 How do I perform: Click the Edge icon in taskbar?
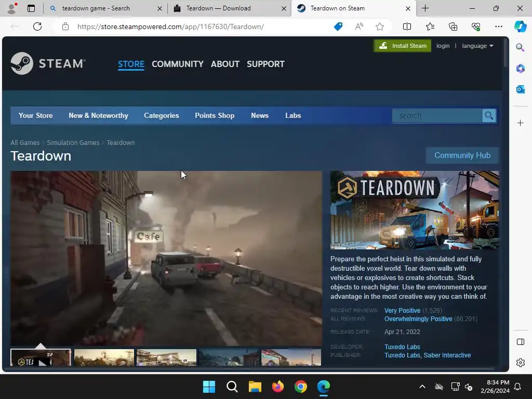click(x=323, y=387)
